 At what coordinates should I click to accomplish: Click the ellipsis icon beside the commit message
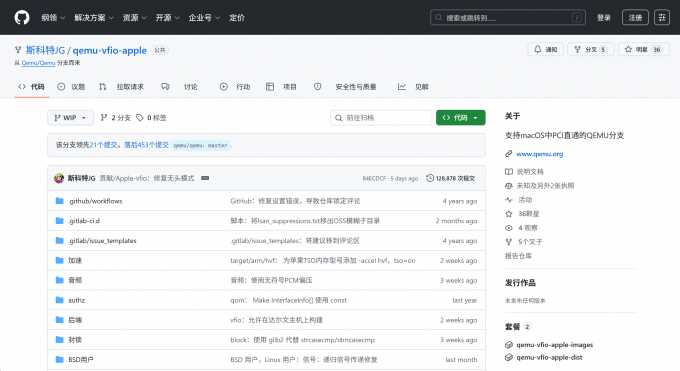205,178
